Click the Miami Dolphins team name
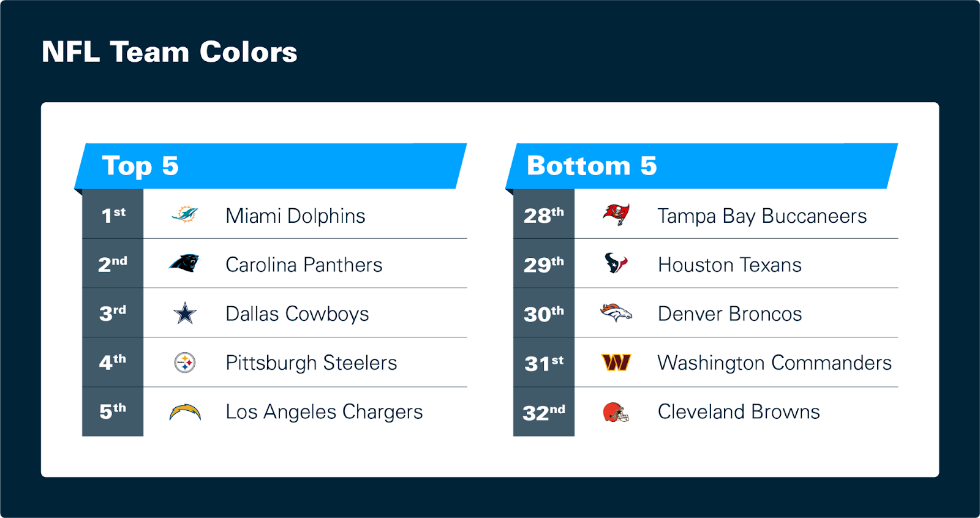The height and width of the screenshot is (518, 980). [295, 216]
